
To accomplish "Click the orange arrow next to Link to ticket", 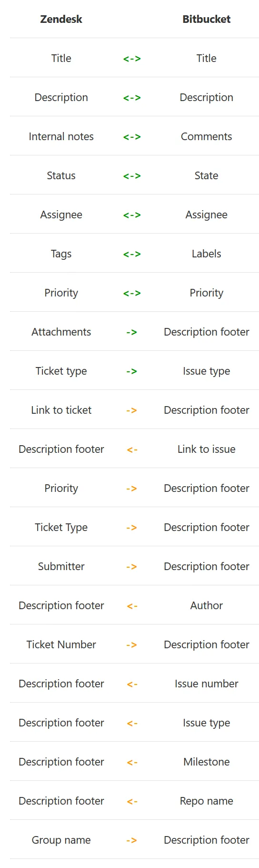I will (x=132, y=410).
